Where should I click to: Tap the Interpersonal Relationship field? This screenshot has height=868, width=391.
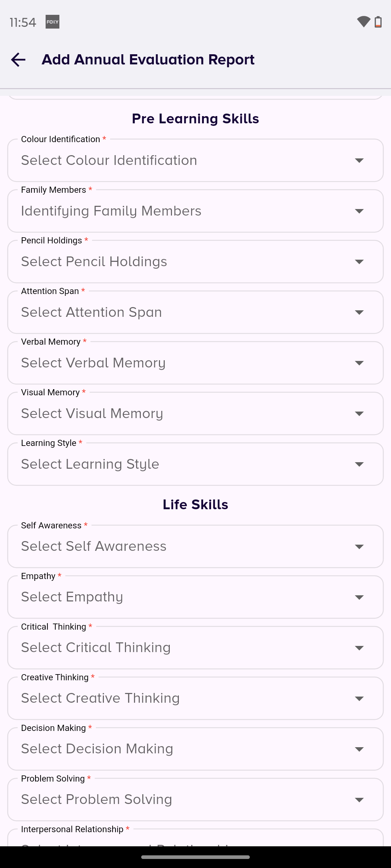click(x=195, y=840)
